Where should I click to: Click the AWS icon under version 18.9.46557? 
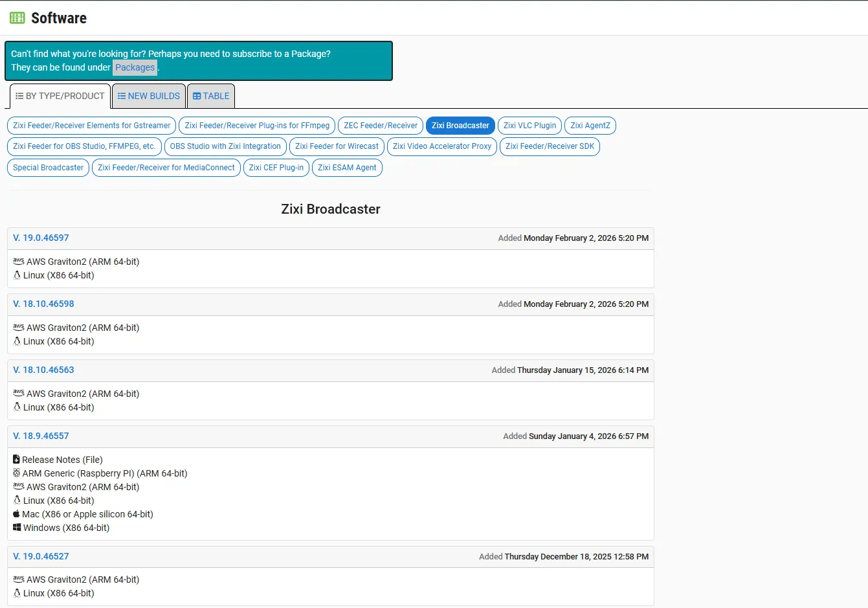[19, 487]
